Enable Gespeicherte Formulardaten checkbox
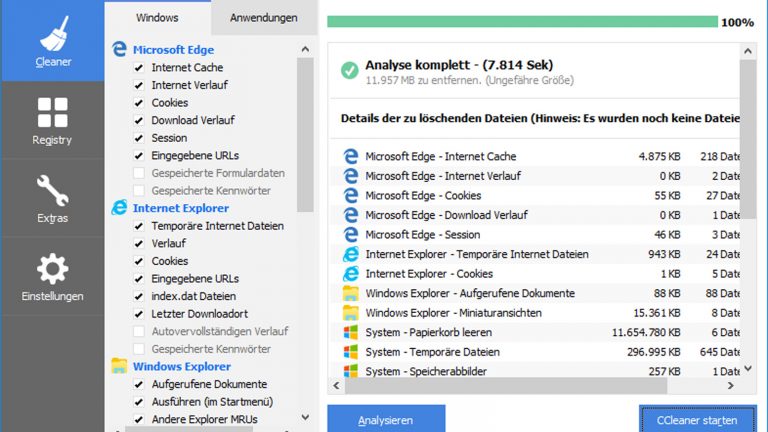 pos(139,173)
